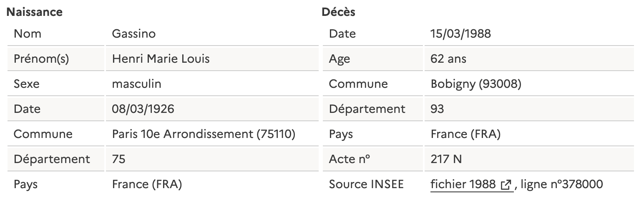Click the ligne n°378000 text

tap(562, 184)
